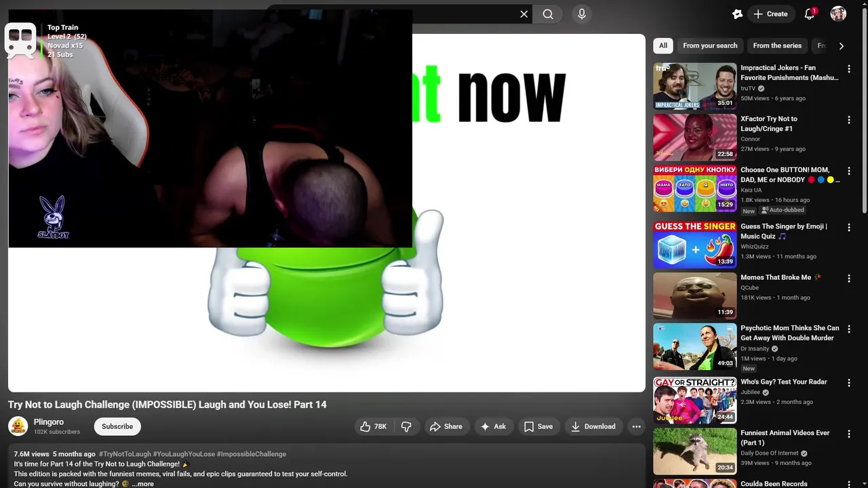Open the truTV channel name

[748, 88]
